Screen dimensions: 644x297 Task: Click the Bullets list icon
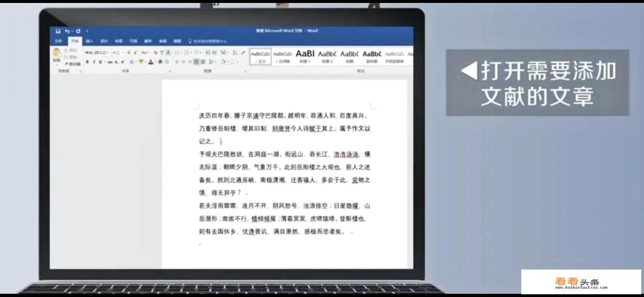click(x=177, y=53)
